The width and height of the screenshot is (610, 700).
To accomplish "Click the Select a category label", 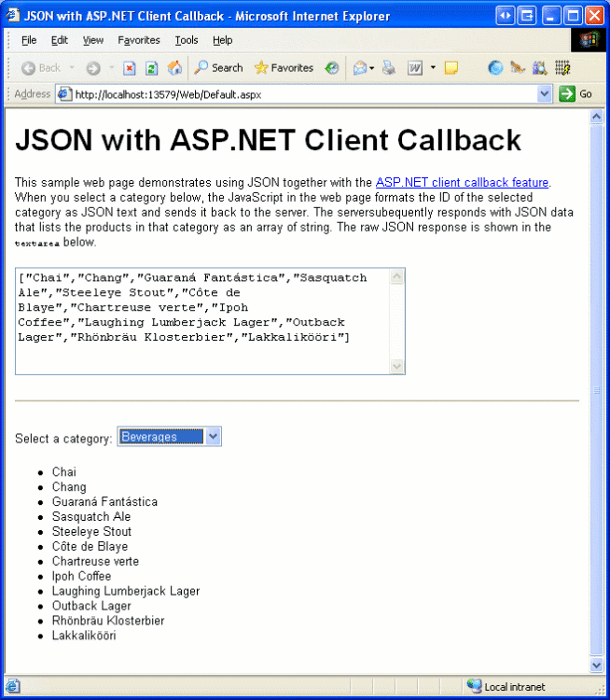I will point(63,439).
